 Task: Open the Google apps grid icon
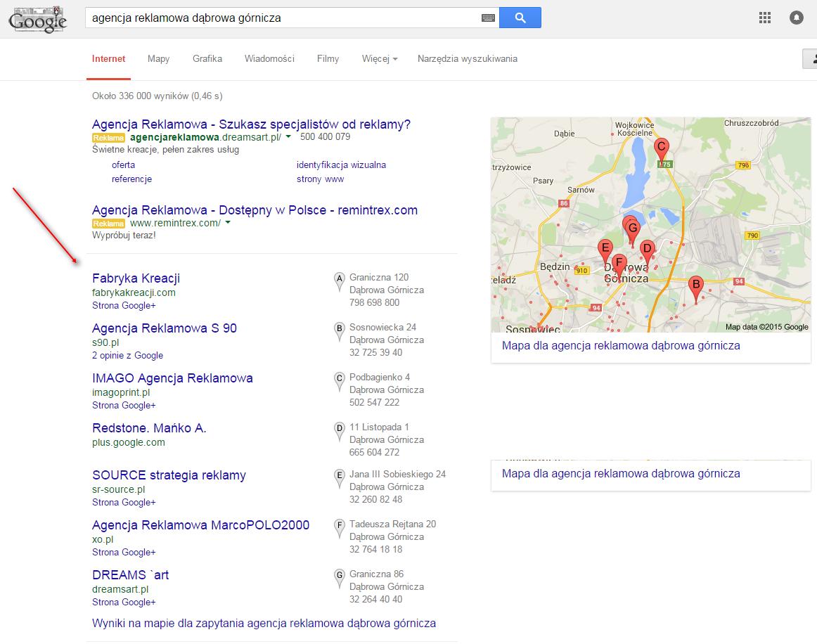765,18
